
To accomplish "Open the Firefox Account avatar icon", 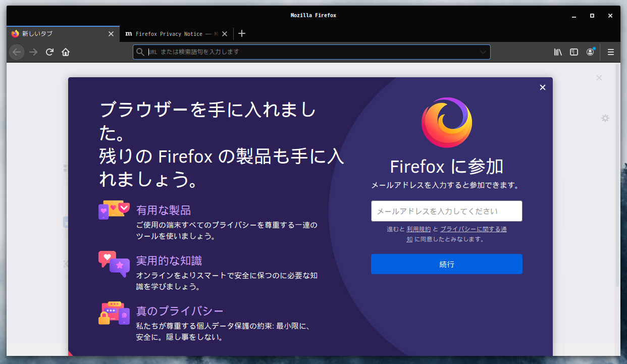I will coord(590,52).
